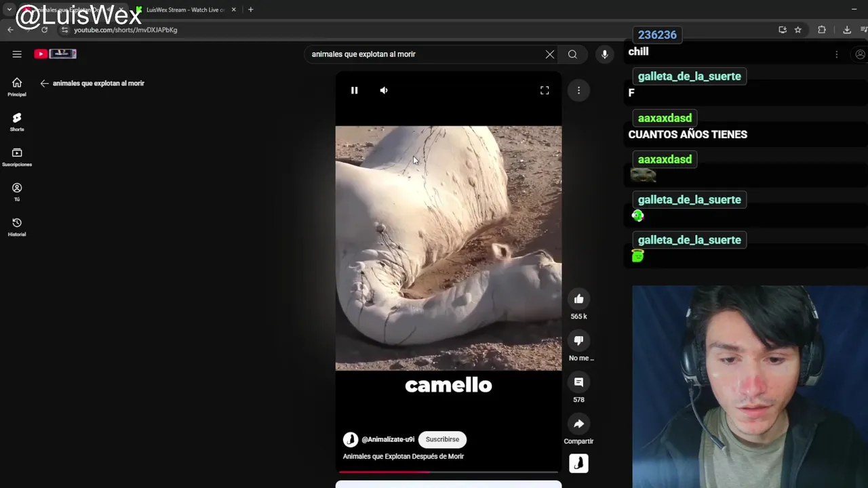Mute the Short's volume
868x488 pixels.
384,90
